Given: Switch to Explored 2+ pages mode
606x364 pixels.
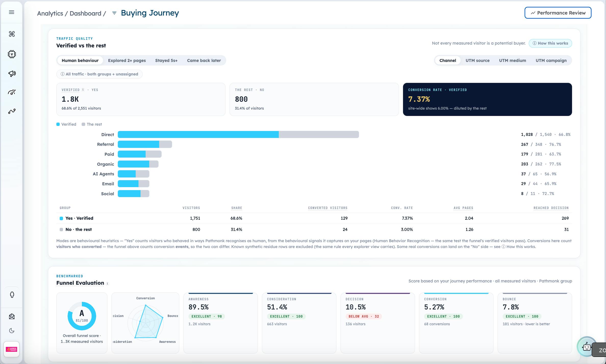Looking at the screenshot, I should [x=127, y=60].
